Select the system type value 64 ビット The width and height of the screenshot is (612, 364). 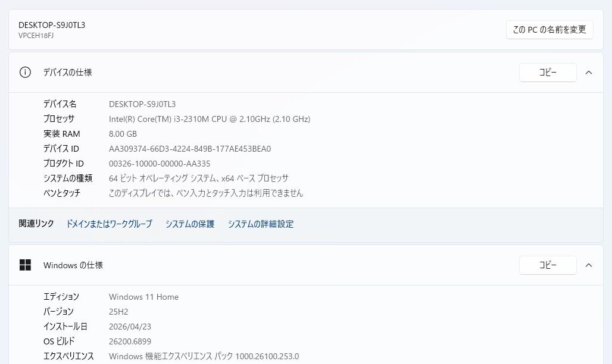199,178
